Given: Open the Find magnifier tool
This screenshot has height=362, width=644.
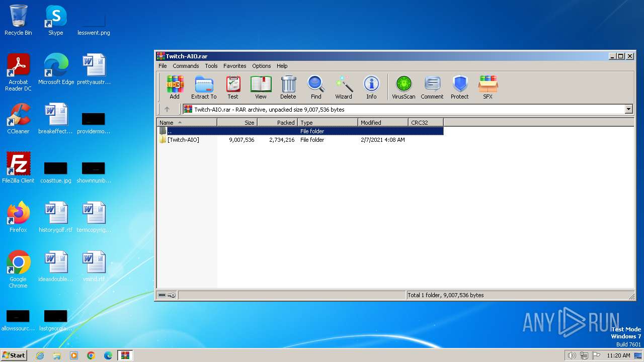Looking at the screenshot, I should (316, 87).
